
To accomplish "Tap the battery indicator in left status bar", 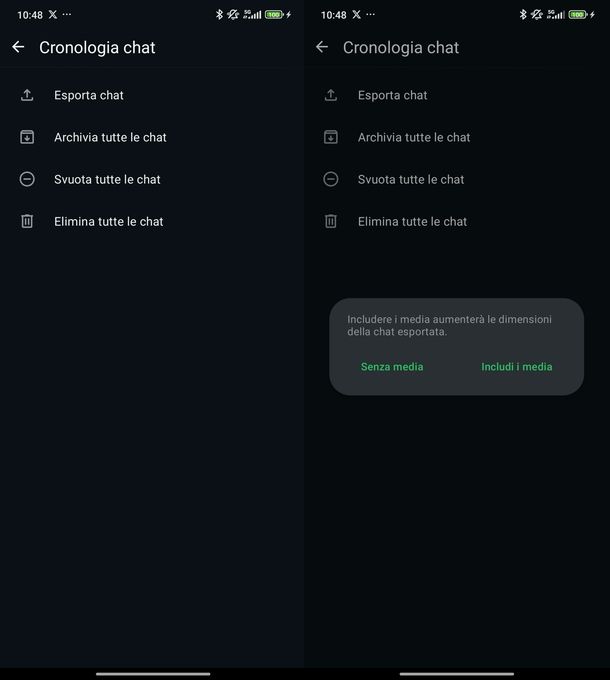I will coord(274,15).
